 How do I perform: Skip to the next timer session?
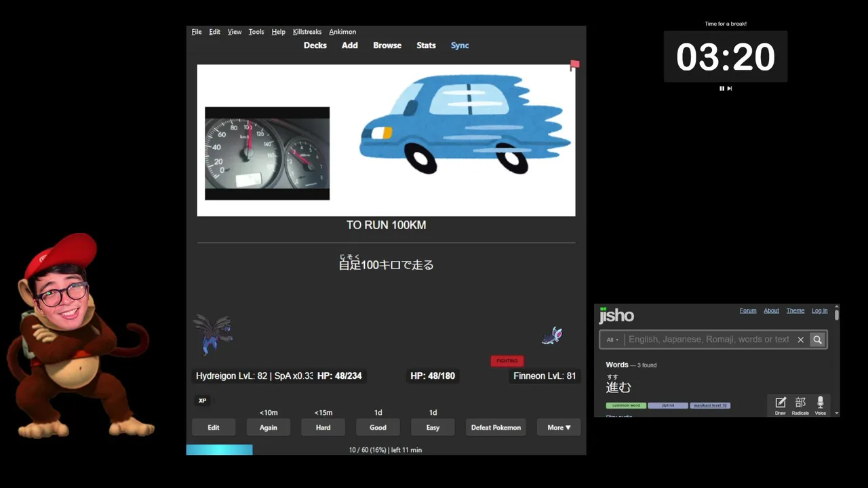click(x=730, y=88)
